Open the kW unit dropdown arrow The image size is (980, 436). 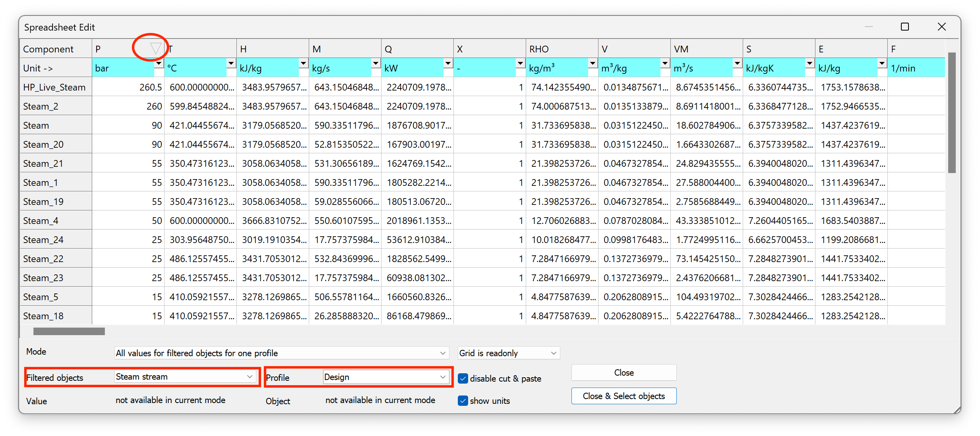pos(448,64)
